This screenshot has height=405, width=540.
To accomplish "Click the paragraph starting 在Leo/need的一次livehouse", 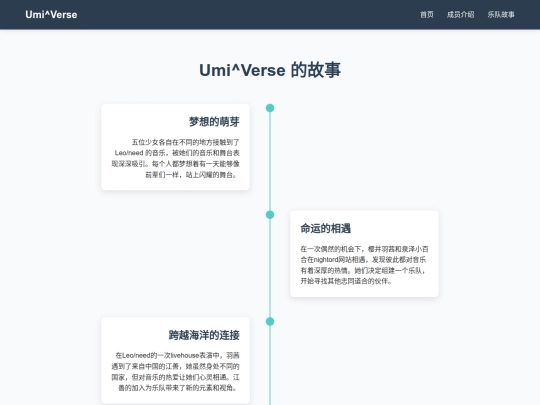I will pyautogui.click(x=176, y=372).
